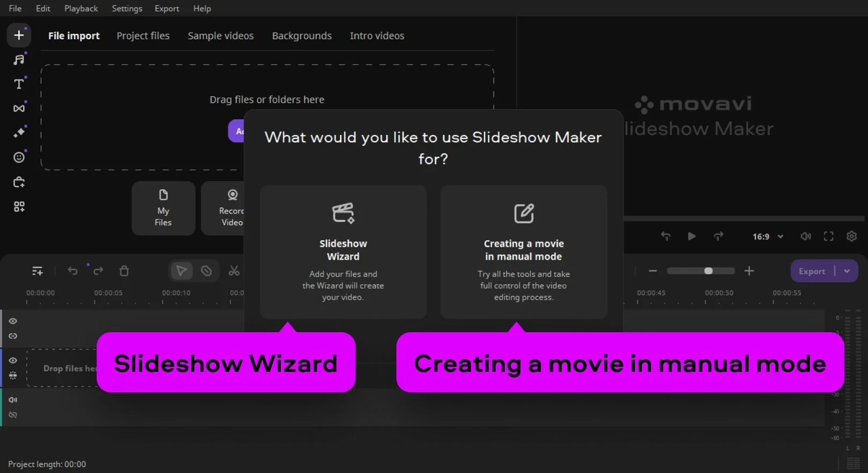Open the Effects magic wand panel

click(x=19, y=133)
